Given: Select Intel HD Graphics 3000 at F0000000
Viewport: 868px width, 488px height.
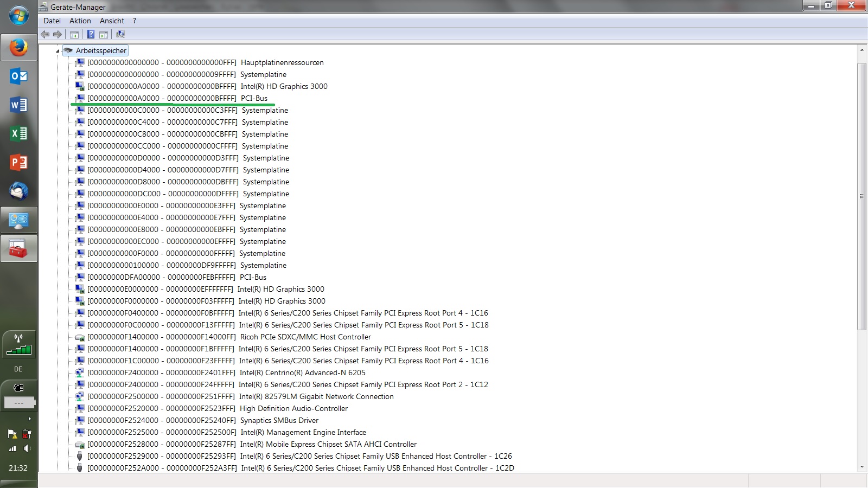Looking at the screenshot, I should [x=206, y=301].
